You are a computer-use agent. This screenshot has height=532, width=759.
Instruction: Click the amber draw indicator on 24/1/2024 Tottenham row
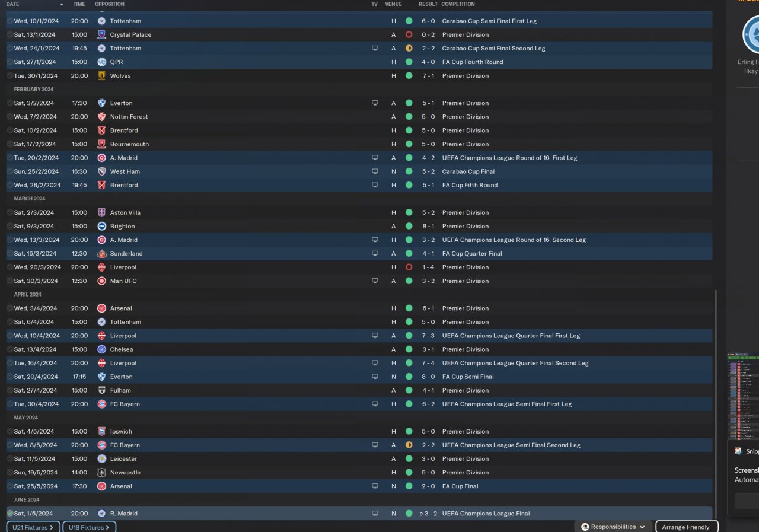[x=409, y=48]
